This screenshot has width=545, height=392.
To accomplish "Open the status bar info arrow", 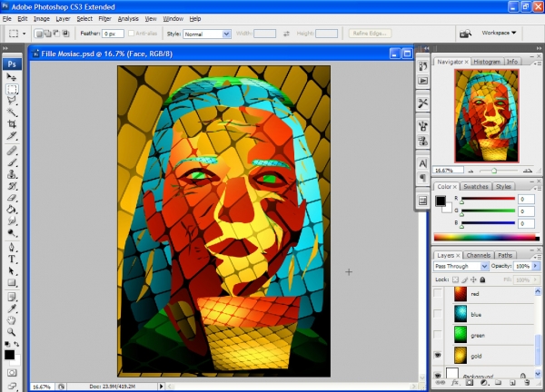I will click(161, 386).
